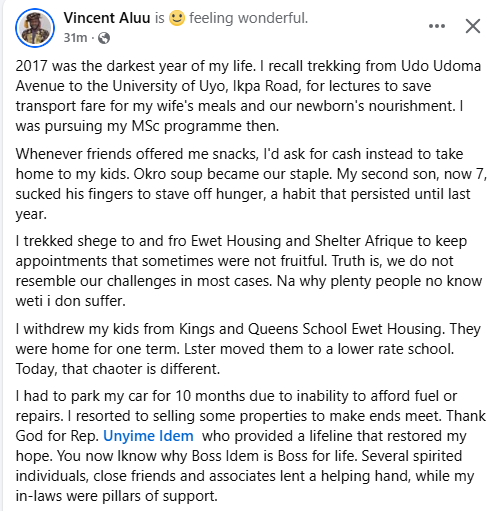The image size is (500, 511).
Task: Click the paragraph starting 'Whenever friends offered me snacks'
Action: tap(251, 184)
